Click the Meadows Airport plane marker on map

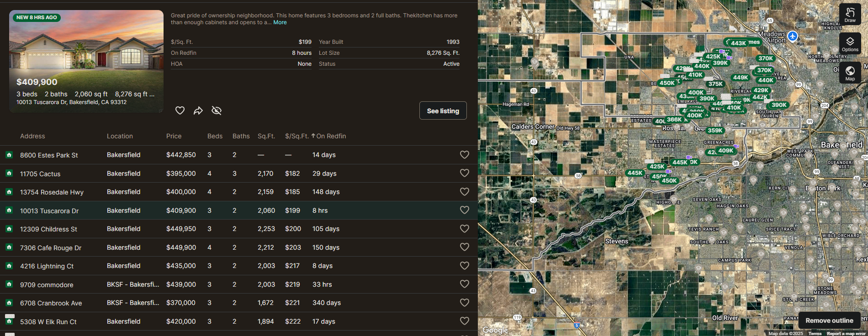[x=793, y=37]
